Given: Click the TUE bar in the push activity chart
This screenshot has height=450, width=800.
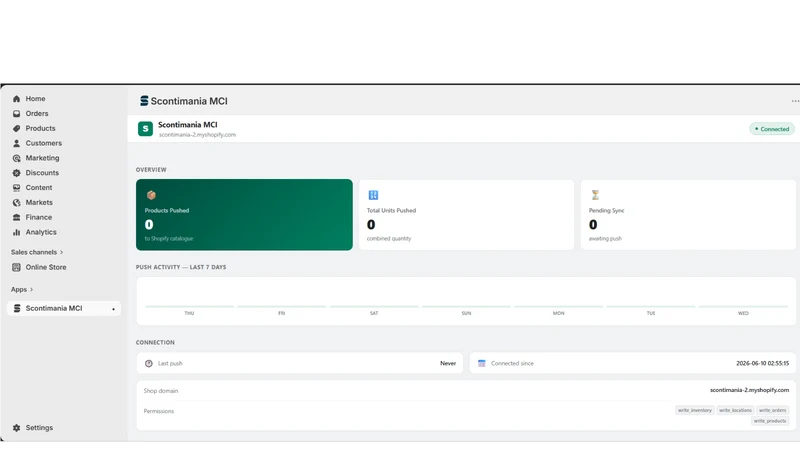Looking at the screenshot, I should 651,307.
